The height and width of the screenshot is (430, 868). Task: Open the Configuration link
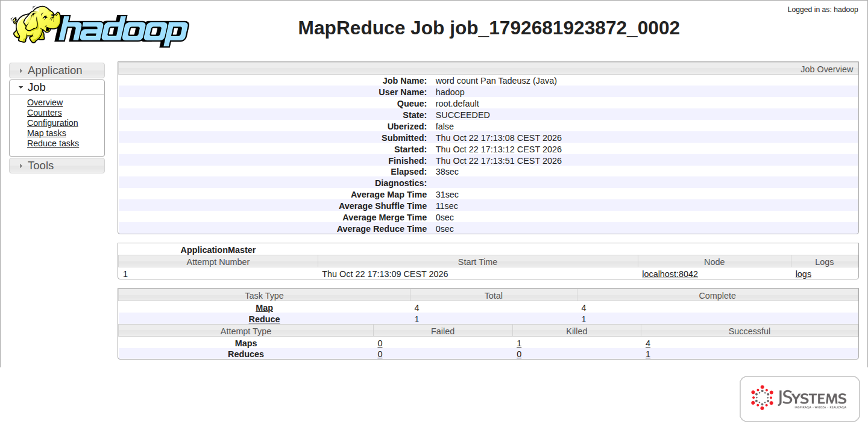coord(52,123)
